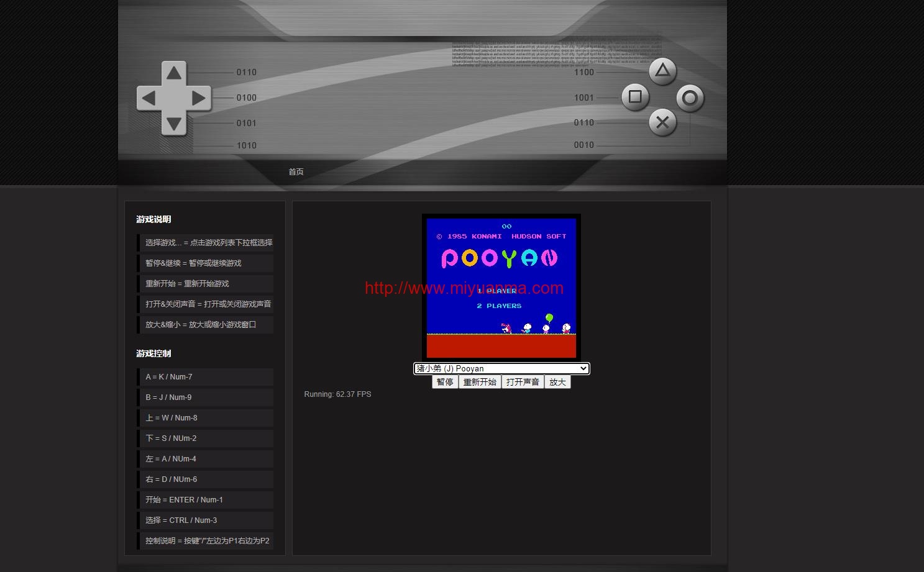Open the Pooyan game selection dropdown
The image size is (924, 572).
501,368
